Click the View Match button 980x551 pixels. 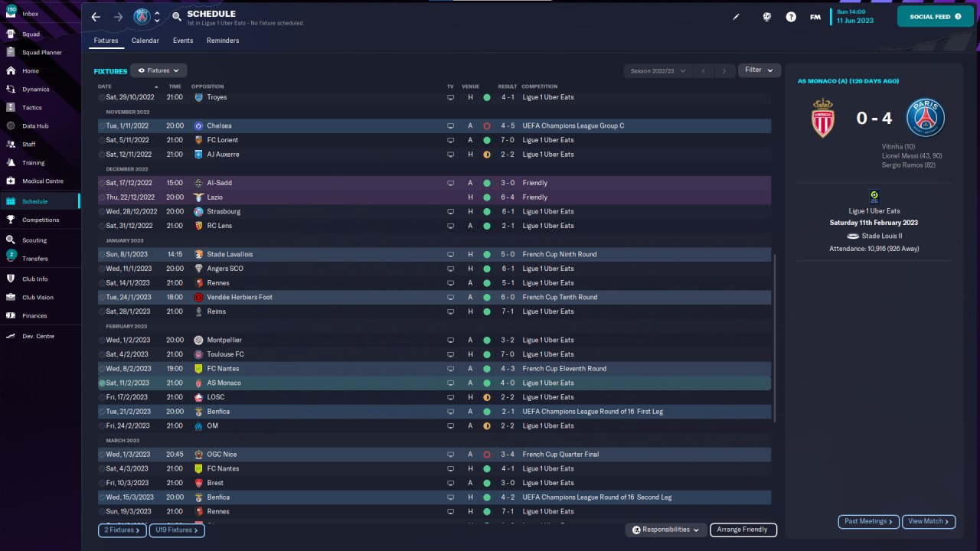tap(929, 522)
